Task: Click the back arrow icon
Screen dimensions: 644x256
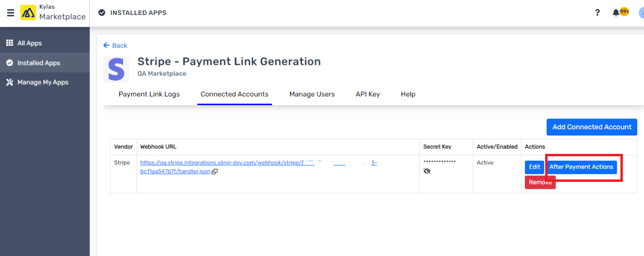Action: click(x=107, y=45)
